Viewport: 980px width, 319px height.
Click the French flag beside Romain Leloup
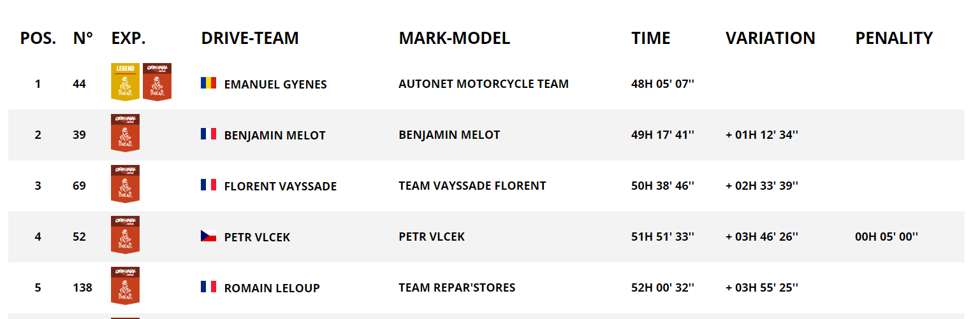tap(208, 287)
